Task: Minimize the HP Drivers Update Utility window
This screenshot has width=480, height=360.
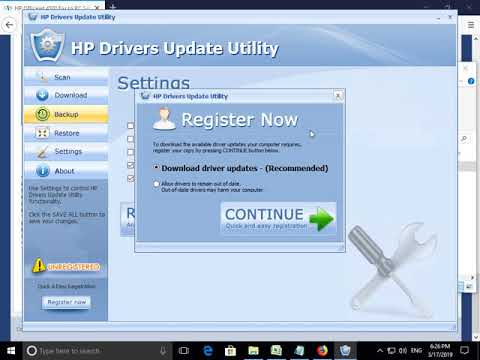Action: pos(438,17)
